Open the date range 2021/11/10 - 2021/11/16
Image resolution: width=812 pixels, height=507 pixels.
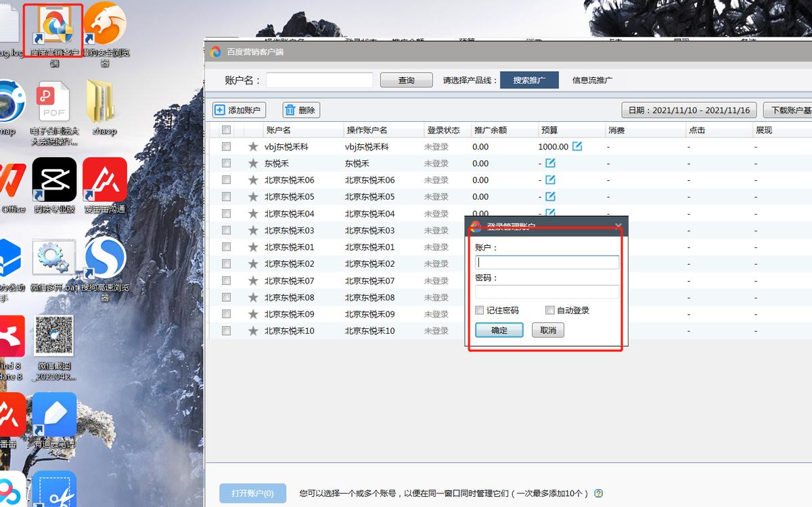point(688,110)
